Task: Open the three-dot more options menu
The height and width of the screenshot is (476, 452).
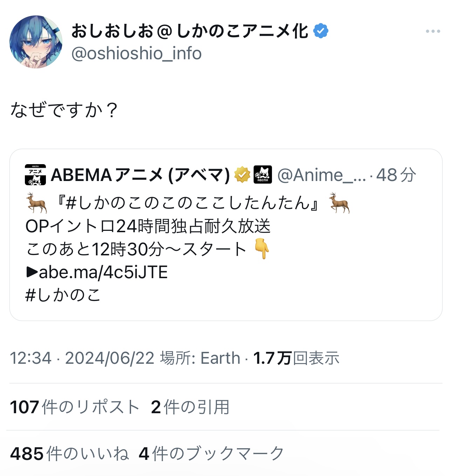Action: (433, 32)
